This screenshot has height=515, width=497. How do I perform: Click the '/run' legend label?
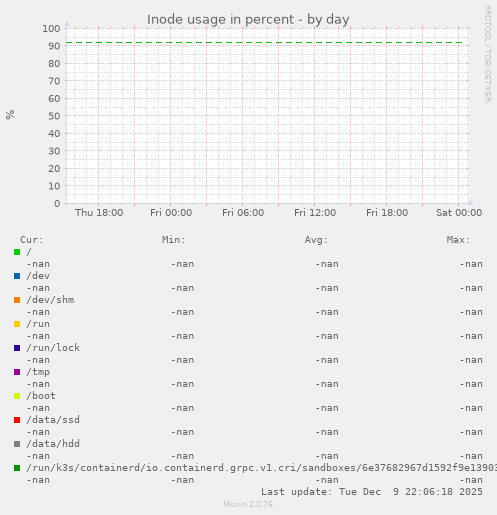[x=38, y=324]
